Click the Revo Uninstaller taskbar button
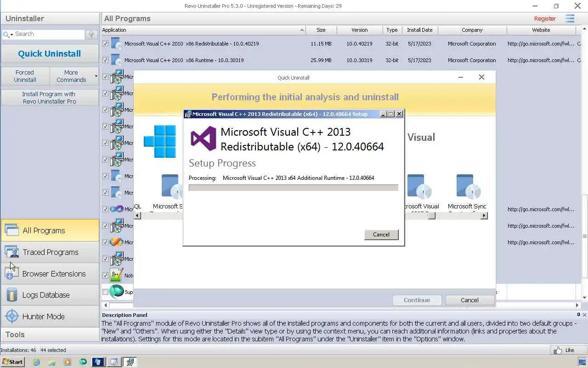The width and height of the screenshot is (588, 368). coord(98,362)
